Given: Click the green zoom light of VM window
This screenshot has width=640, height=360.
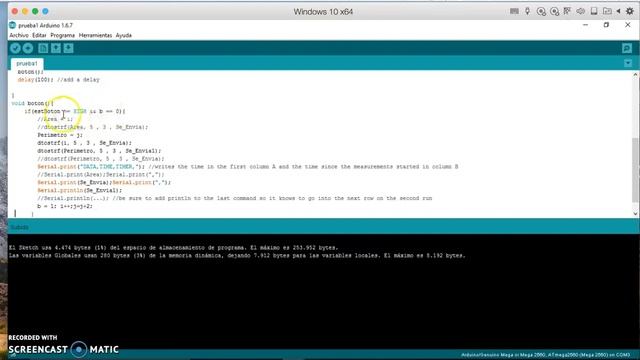Looking at the screenshot, I should point(35,11).
